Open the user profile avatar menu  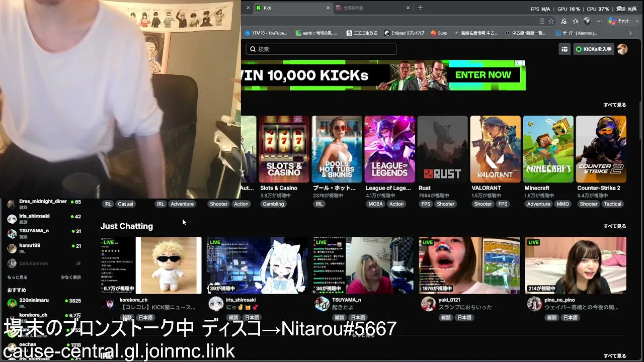tap(622, 49)
